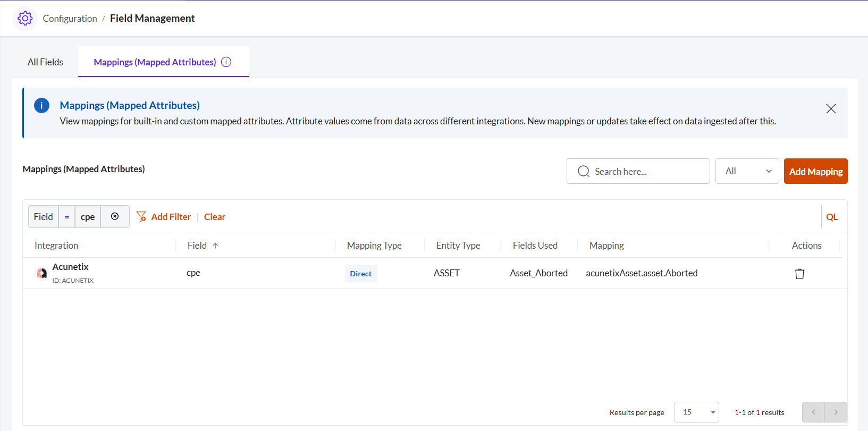Click the Actions column header
The image size is (868, 431).
pyautogui.click(x=807, y=246)
